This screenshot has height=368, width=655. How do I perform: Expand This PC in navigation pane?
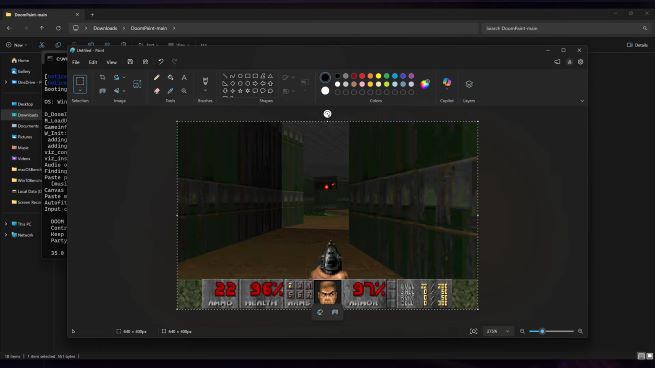click(x=6, y=224)
